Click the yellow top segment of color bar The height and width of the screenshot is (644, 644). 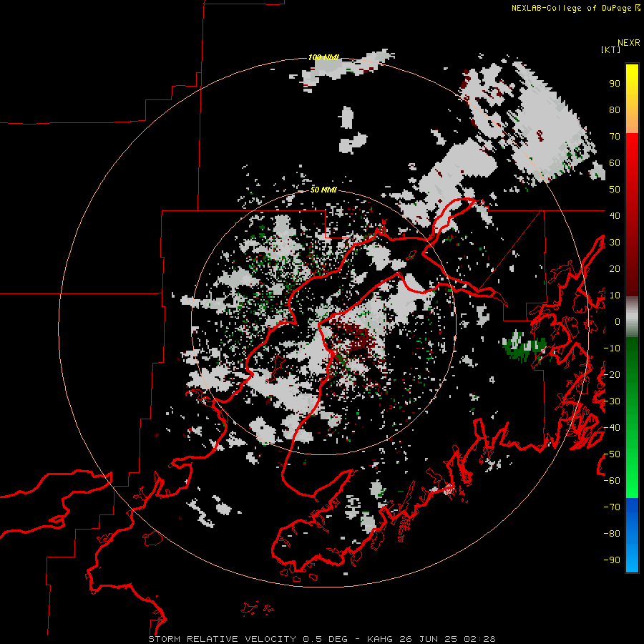tap(632, 99)
